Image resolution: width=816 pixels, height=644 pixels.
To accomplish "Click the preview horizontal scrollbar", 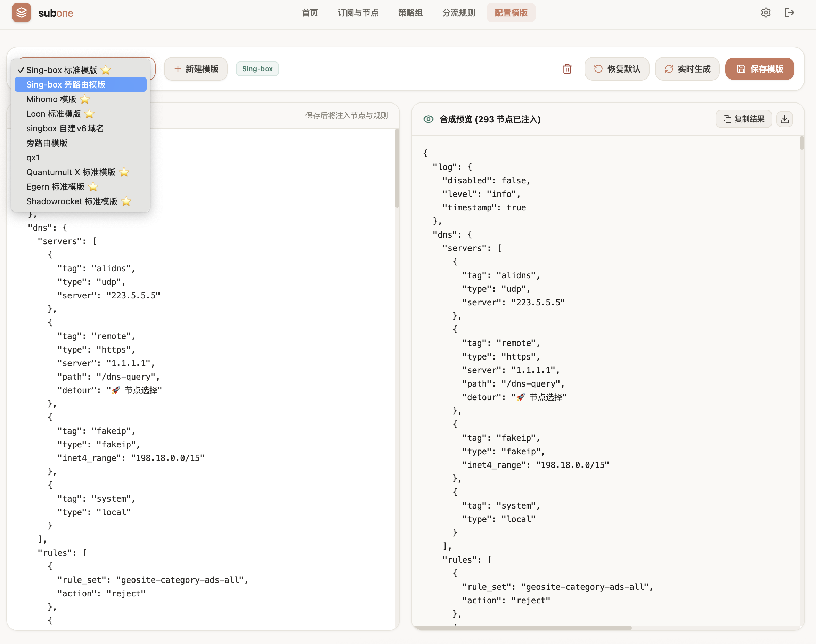I will point(522,628).
